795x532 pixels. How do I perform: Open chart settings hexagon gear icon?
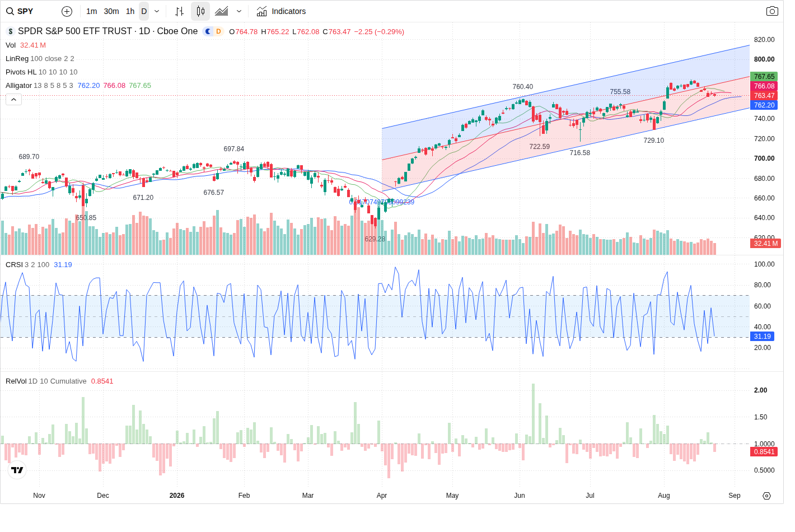pos(766,496)
